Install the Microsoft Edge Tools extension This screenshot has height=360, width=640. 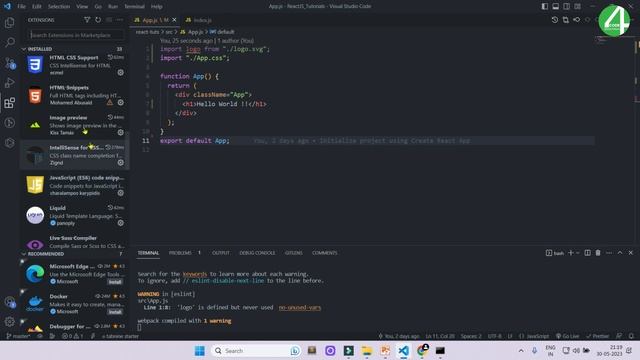tap(115, 282)
